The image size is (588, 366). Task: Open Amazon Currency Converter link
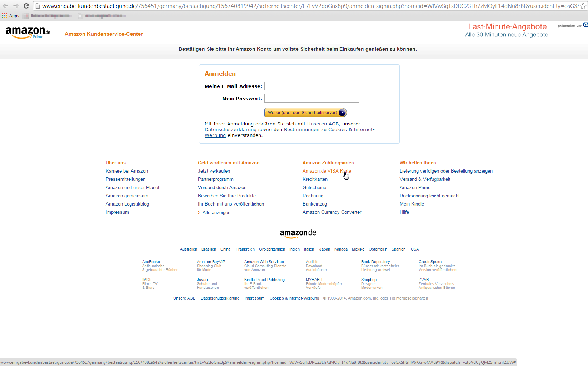click(332, 212)
